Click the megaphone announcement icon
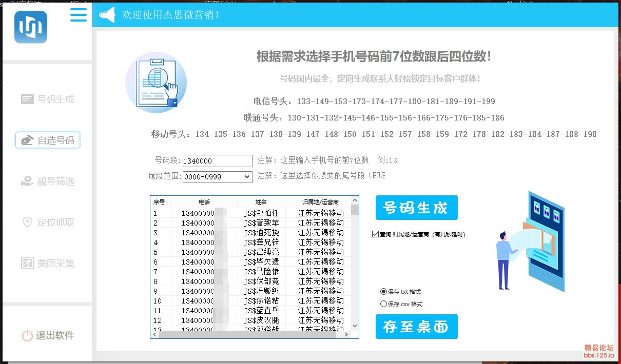This screenshot has width=621, height=364. 107,15
